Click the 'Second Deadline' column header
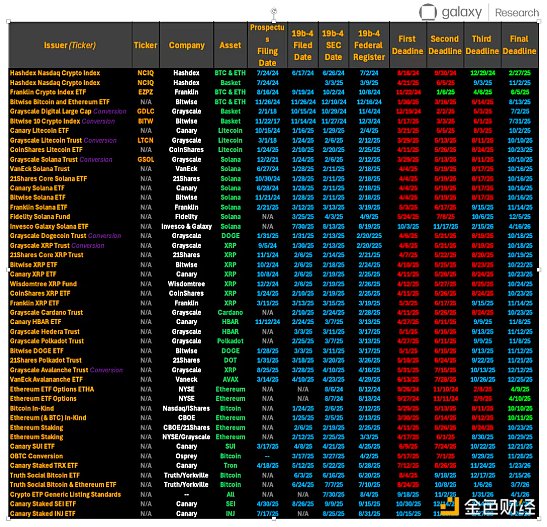 (445, 45)
